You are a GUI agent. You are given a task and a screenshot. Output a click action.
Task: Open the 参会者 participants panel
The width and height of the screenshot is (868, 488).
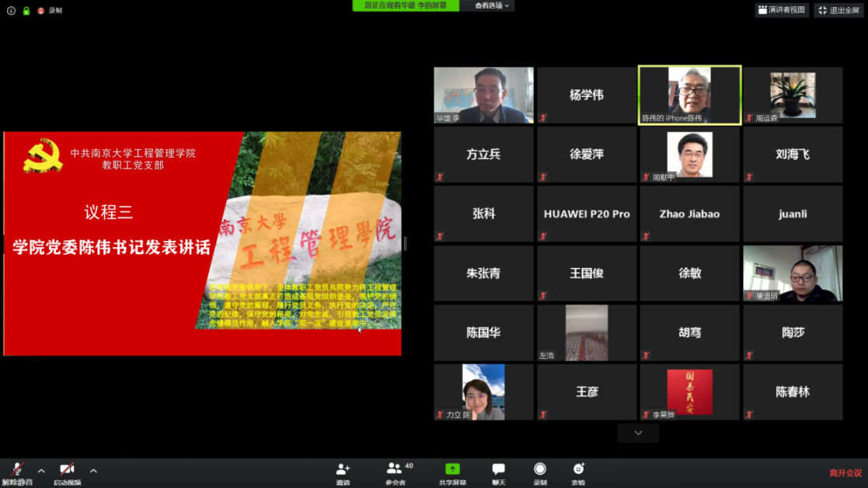395,471
